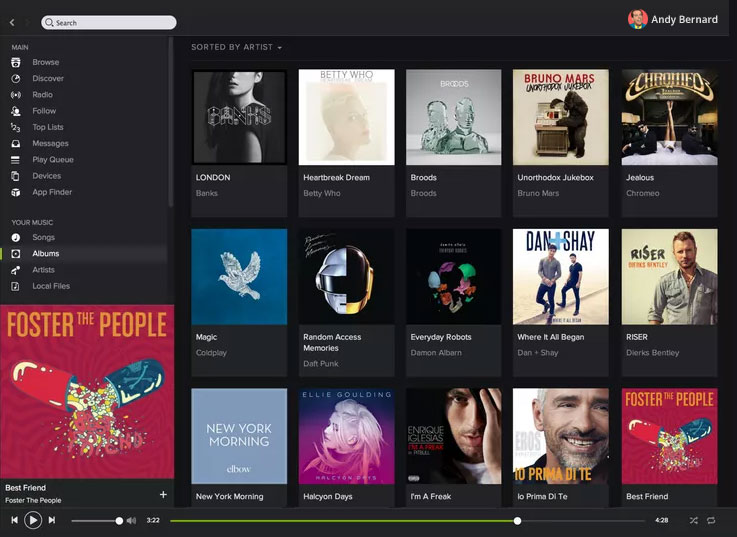The width and height of the screenshot is (737, 537).
Task: Open Artists label in Your Music
Action: coord(43,270)
